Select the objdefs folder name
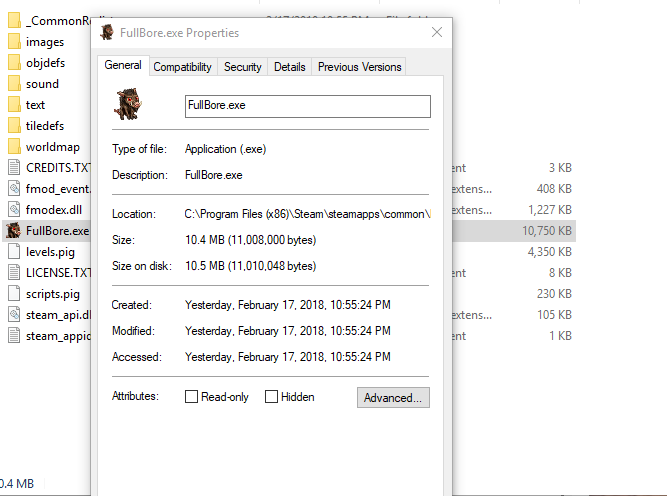This screenshot has width=667, height=496. pos(46,63)
